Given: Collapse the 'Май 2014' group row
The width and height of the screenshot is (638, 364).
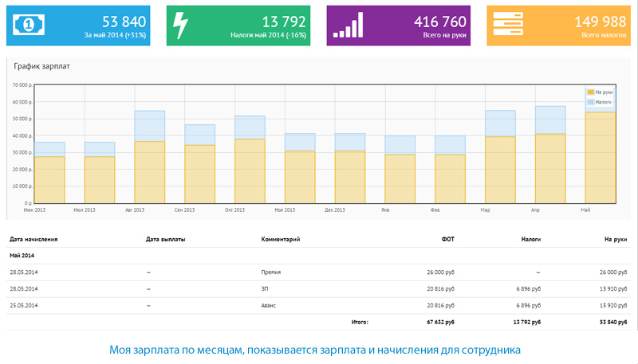Looking at the screenshot, I should pyautogui.click(x=23, y=256).
